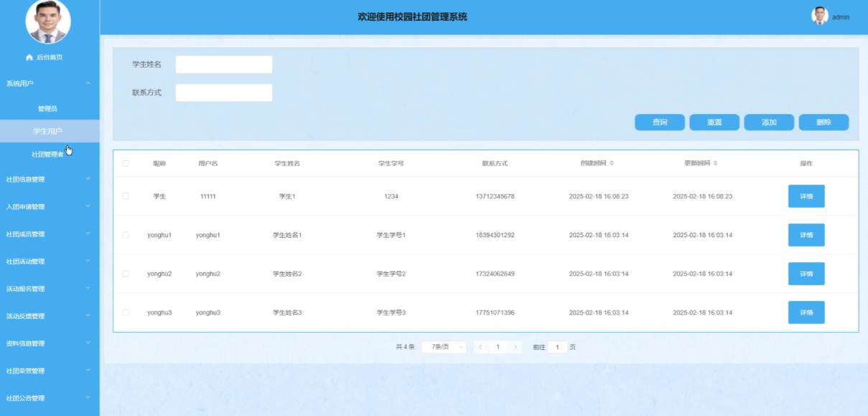
Task: Check the row checkbox for yonghu3
Action: (126, 313)
